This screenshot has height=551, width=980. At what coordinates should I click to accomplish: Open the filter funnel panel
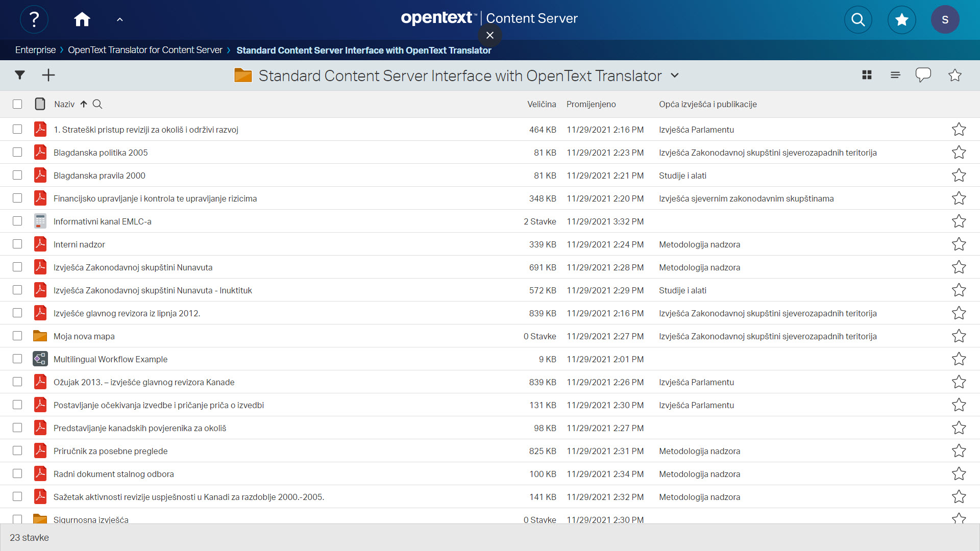[x=20, y=75]
